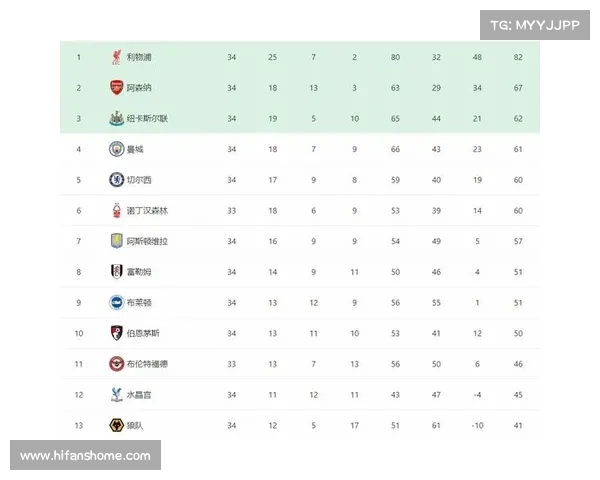Click the Brentford bee badge
The image size is (600, 480).
(x=116, y=364)
